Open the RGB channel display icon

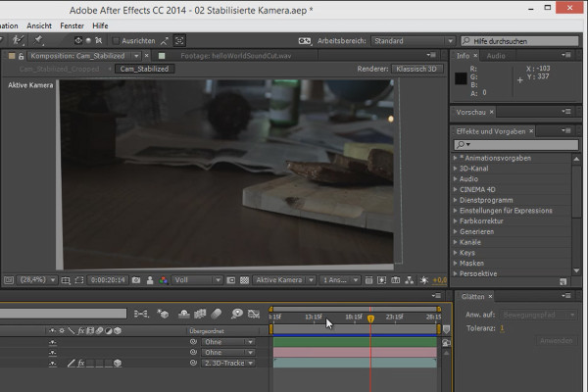163,280
